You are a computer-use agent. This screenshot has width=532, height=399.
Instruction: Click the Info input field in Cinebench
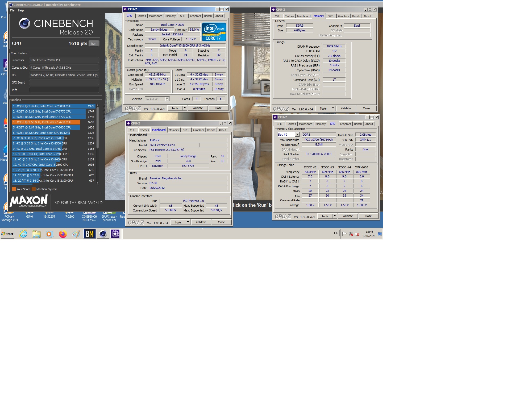coord(64,90)
